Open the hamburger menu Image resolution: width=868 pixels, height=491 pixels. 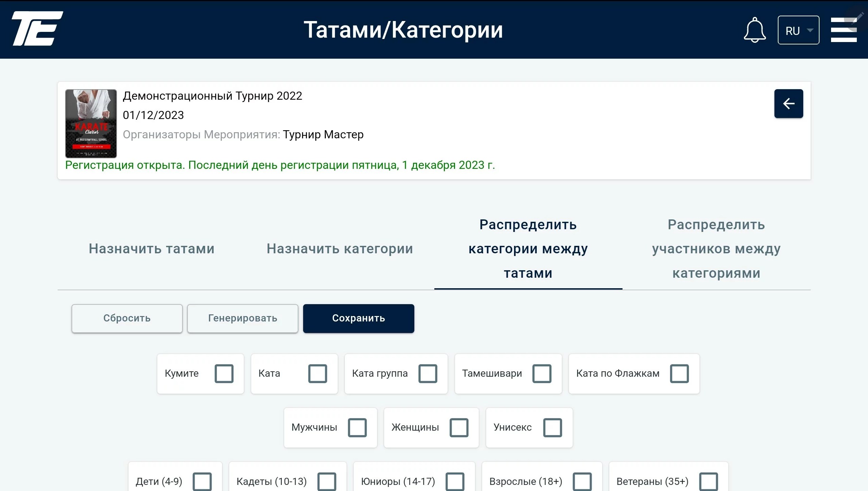pyautogui.click(x=844, y=30)
